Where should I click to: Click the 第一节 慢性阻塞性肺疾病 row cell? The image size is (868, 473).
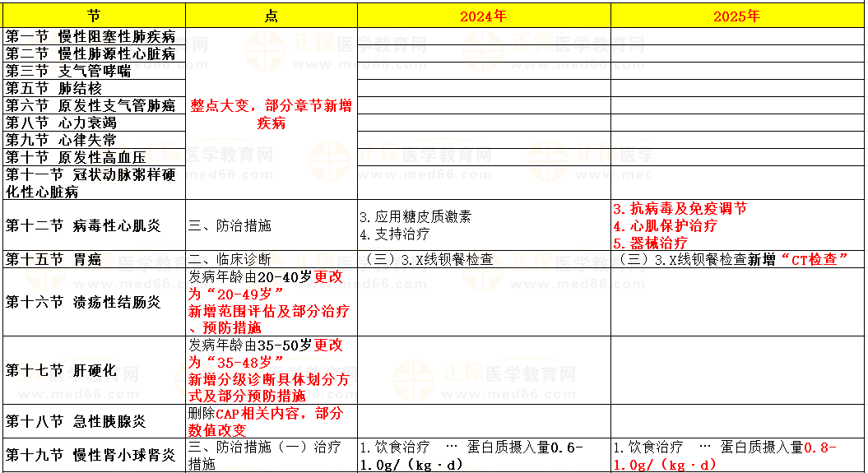pos(94,37)
